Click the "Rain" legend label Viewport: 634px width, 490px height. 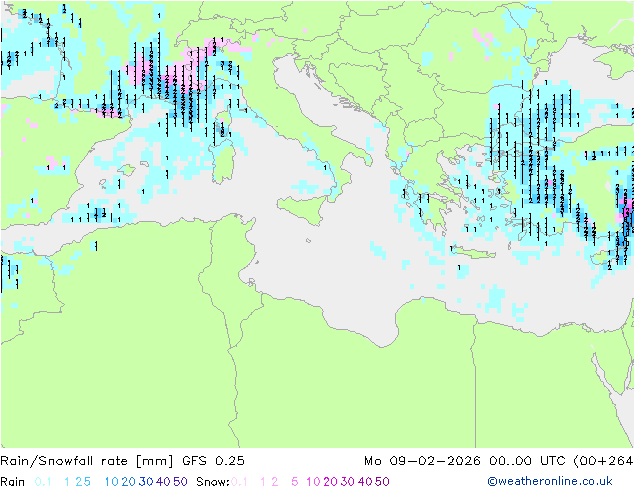[x=13, y=482]
